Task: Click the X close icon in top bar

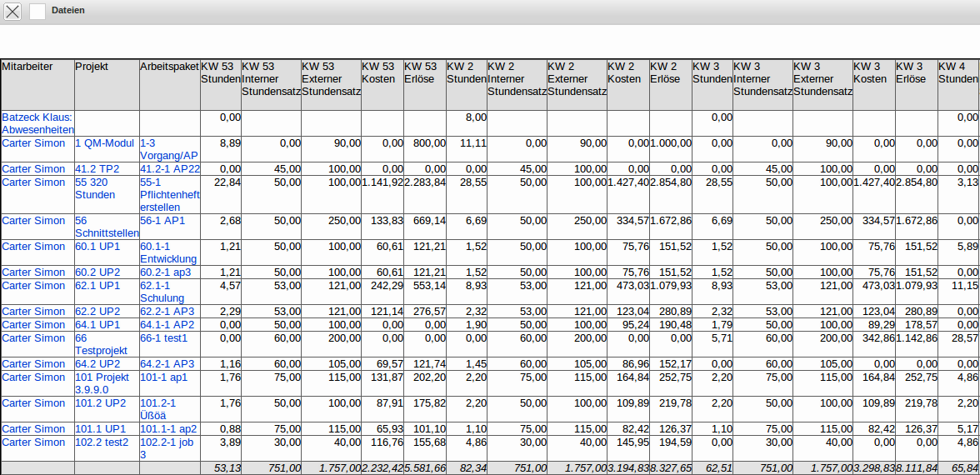Action: 12,12
